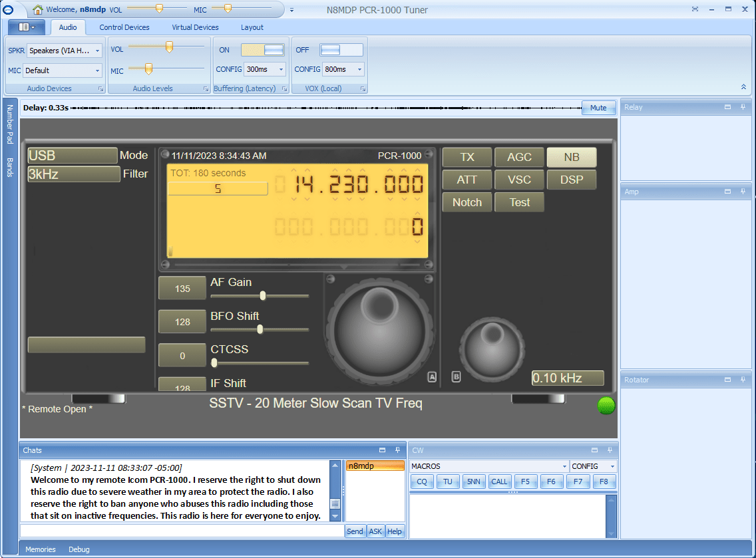Toggle the Notch filter button
Viewport: 756px width, 558px height.
tap(467, 202)
